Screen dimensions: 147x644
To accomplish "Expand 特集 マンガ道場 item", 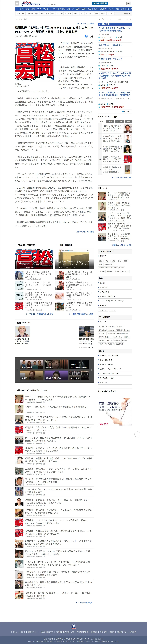I will pyautogui.click(x=115, y=288).
